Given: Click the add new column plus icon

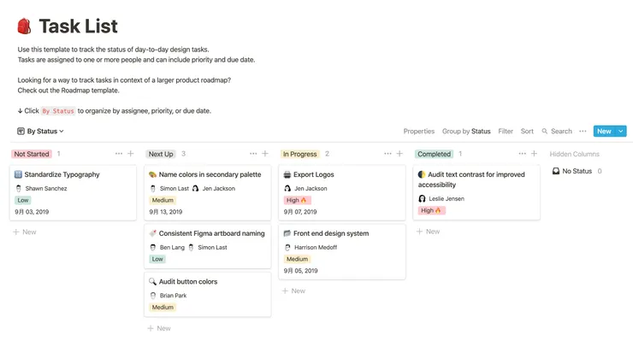Looking at the screenshot, I should tap(534, 154).
